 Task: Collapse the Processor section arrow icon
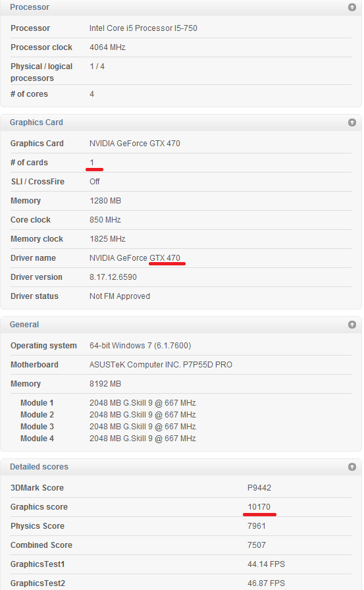pos(352,7)
